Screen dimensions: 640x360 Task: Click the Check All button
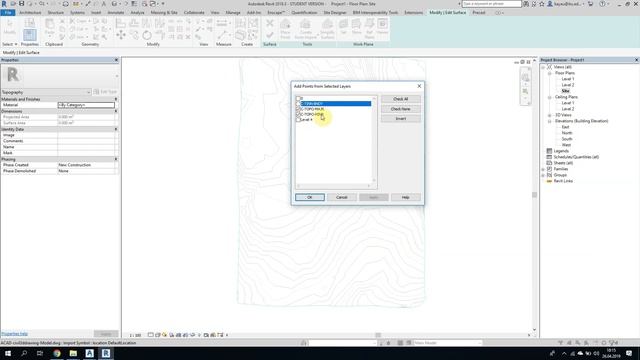400,99
